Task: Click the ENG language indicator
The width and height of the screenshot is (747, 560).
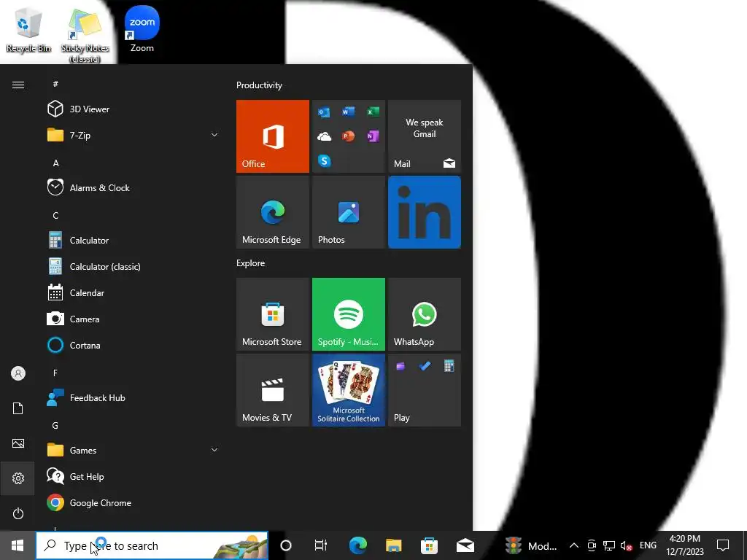Action: click(x=648, y=545)
